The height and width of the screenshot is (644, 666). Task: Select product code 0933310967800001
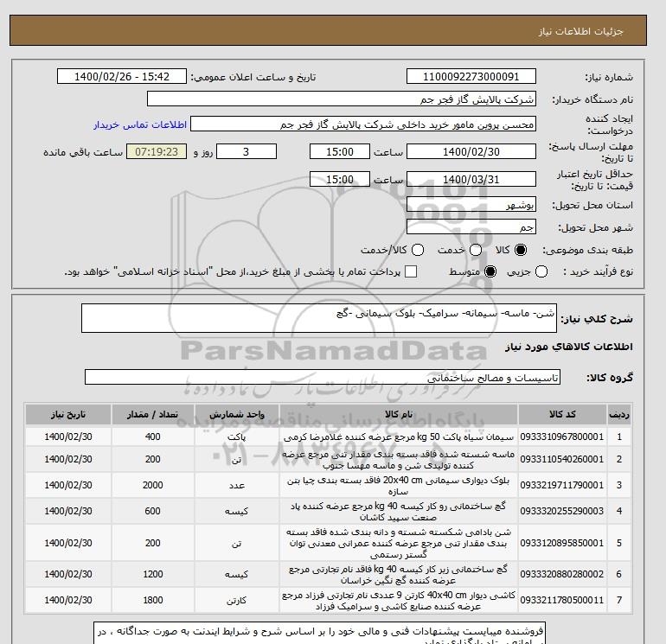pyautogui.click(x=562, y=437)
